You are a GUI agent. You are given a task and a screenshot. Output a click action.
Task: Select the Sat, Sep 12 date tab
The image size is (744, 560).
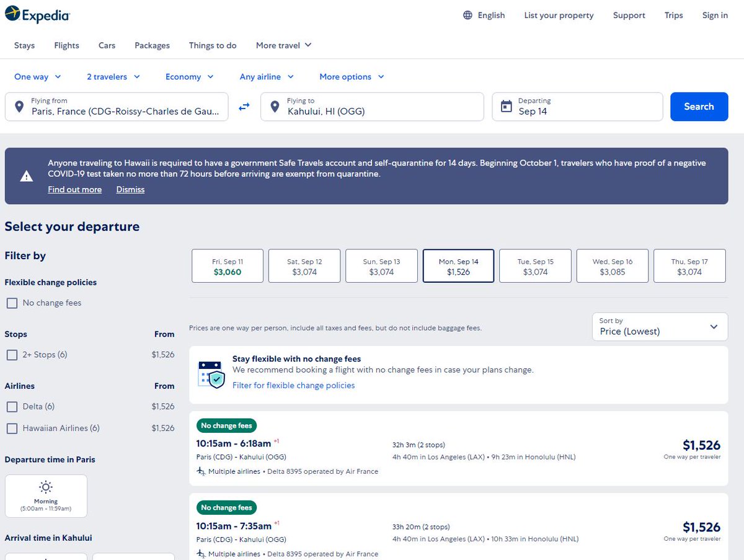coord(304,266)
